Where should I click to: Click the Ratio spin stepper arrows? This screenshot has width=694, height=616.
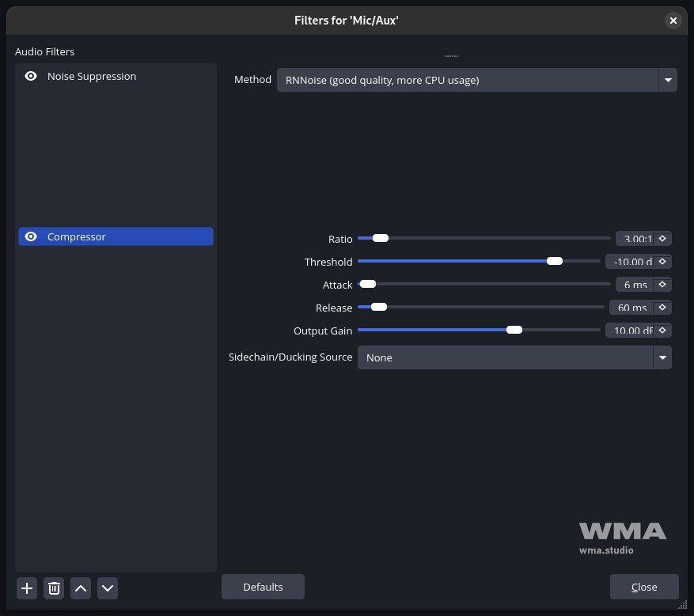pyautogui.click(x=662, y=239)
